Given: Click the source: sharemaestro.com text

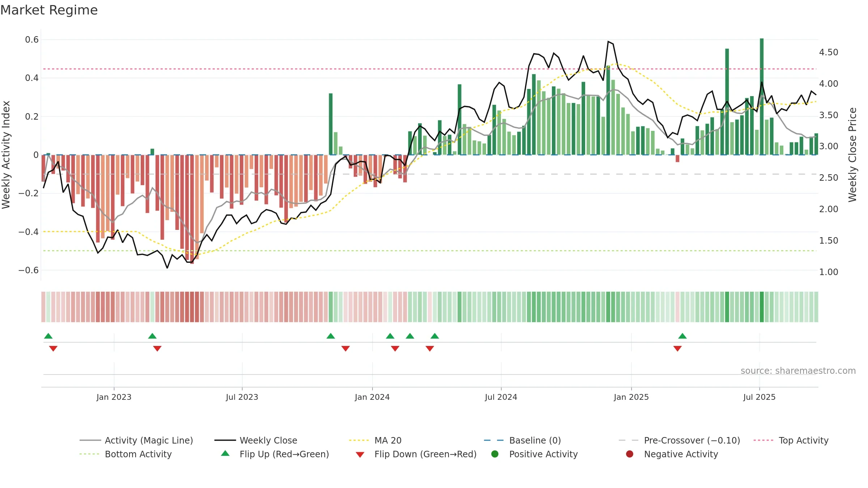Looking at the screenshot, I should pyautogui.click(x=798, y=371).
